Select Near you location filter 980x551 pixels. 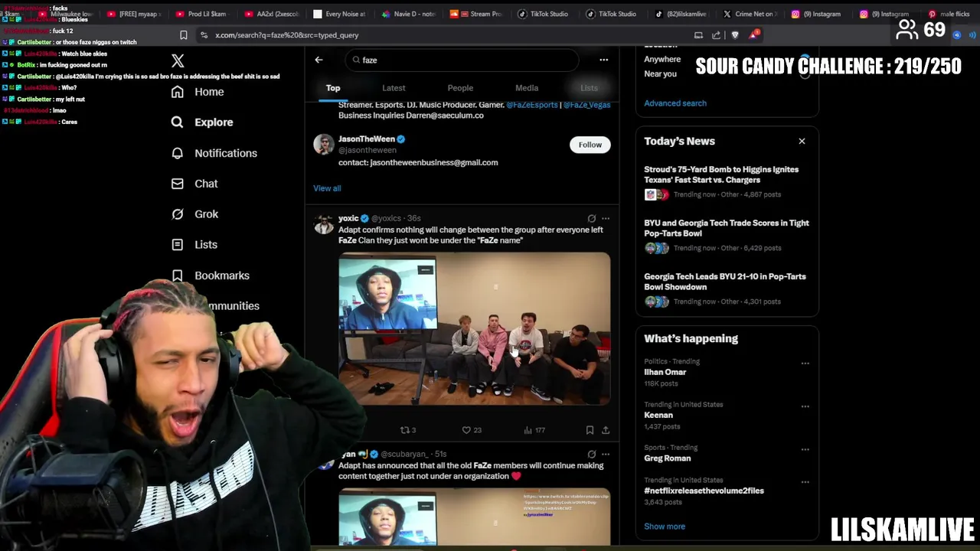click(x=660, y=73)
